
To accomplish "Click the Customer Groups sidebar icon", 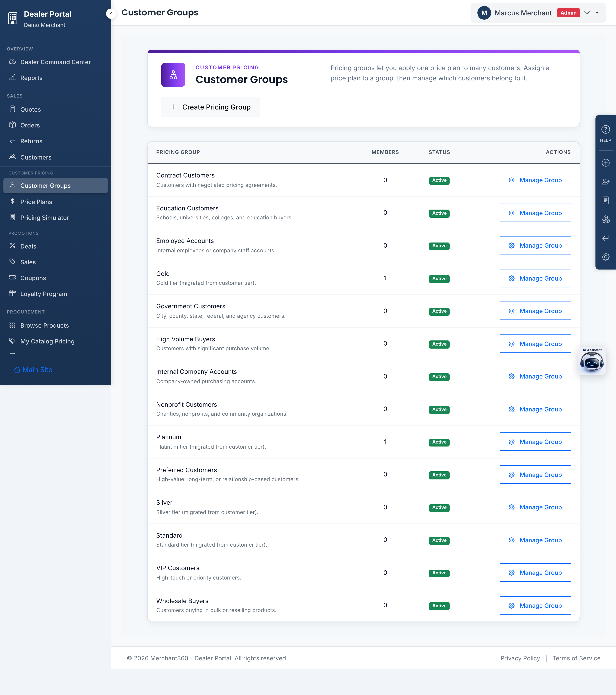I will [x=13, y=185].
